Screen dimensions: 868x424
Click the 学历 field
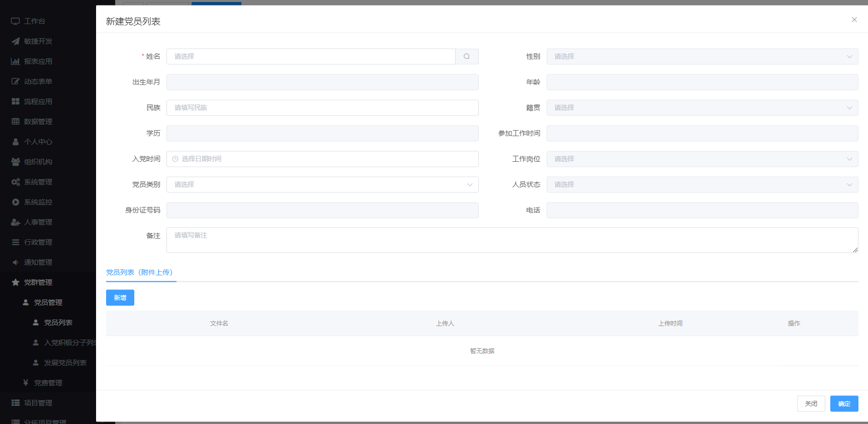[x=322, y=133]
